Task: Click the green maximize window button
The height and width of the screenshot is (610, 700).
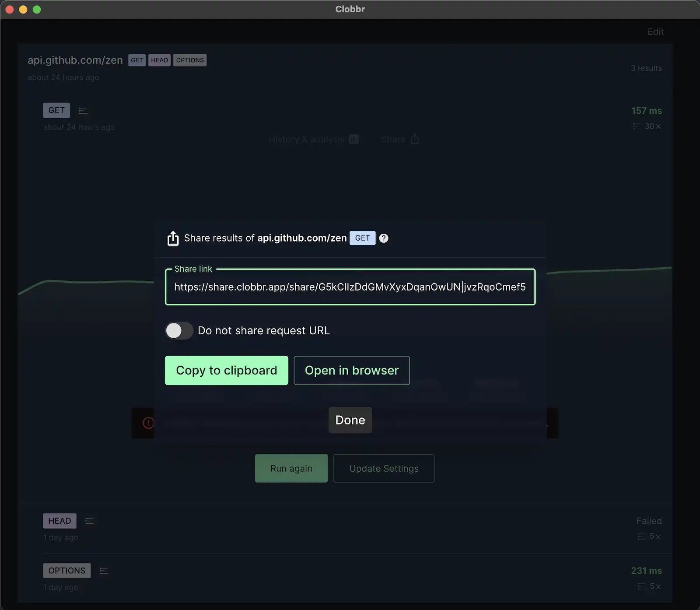Action: pyautogui.click(x=37, y=9)
